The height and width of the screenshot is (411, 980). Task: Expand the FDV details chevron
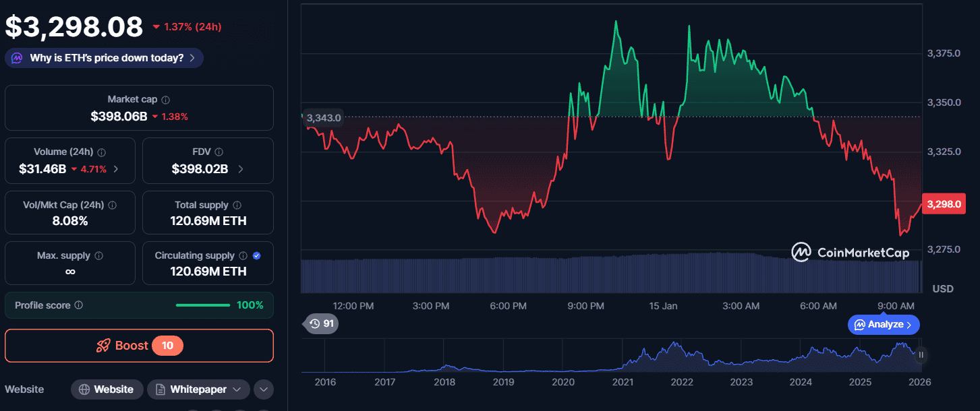tap(241, 169)
